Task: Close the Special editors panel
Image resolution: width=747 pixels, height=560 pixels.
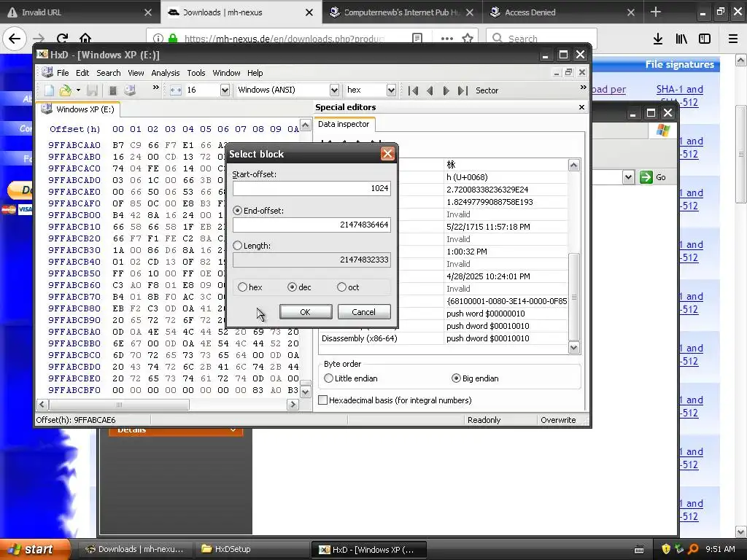Action: click(581, 107)
